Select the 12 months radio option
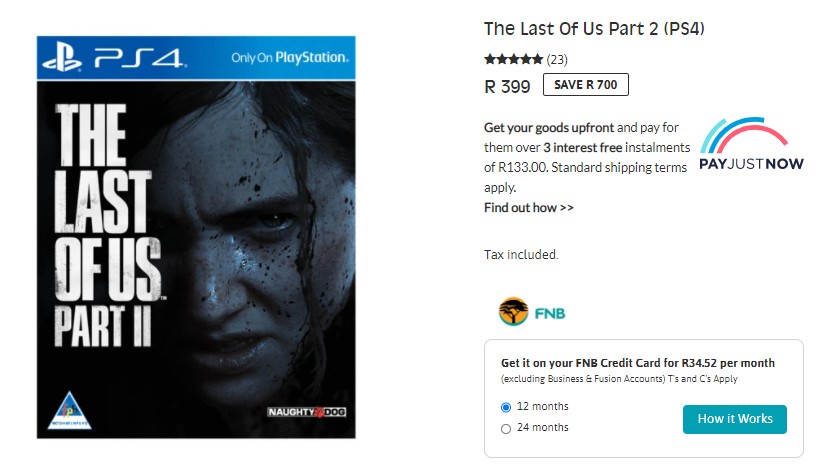This screenshot has width=820, height=468. pyautogui.click(x=505, y=407)
